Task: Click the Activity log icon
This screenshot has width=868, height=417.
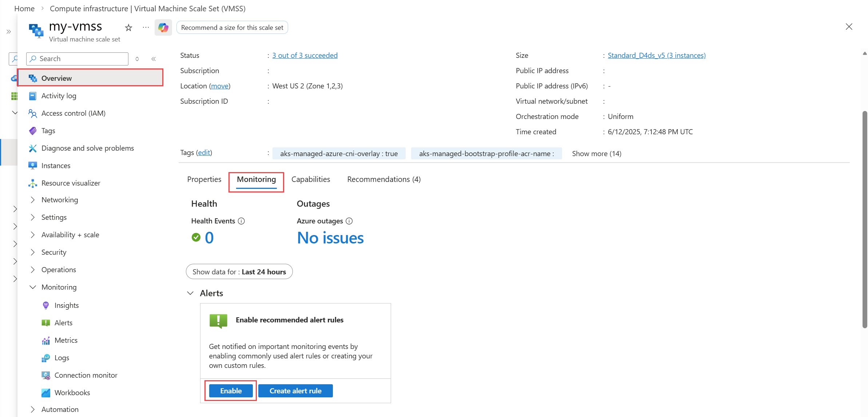Action: pos(33,96)
